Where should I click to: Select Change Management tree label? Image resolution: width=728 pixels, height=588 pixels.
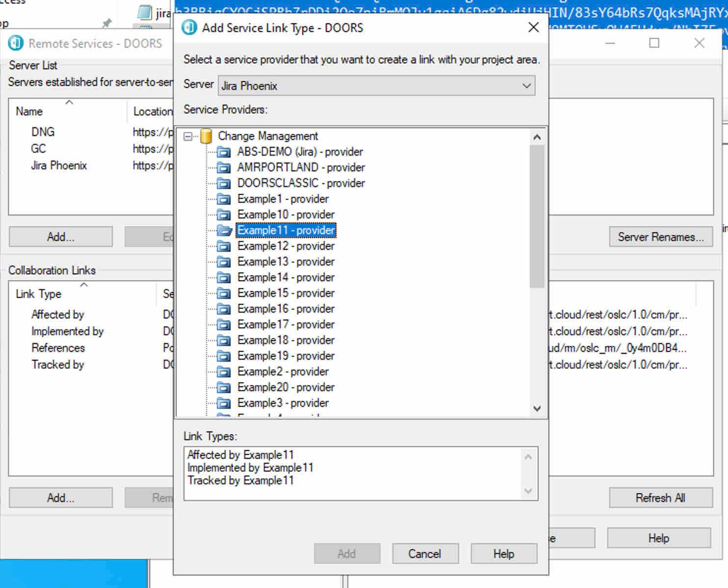268,136
